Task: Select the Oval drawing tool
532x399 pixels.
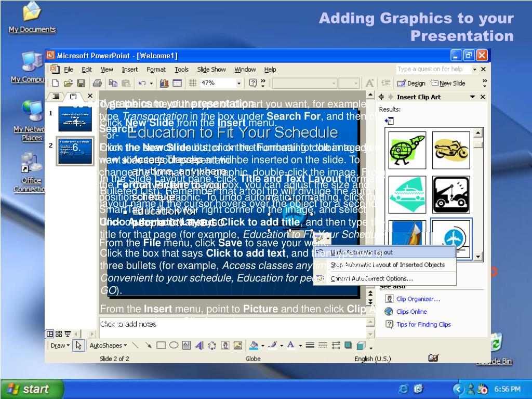Action: coord(174,345)
